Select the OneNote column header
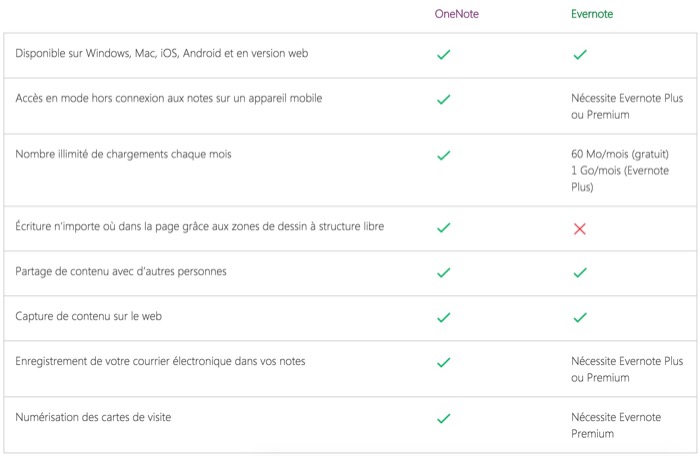The height and width of the screenshot is (456, 700). (x=457, y=14)
